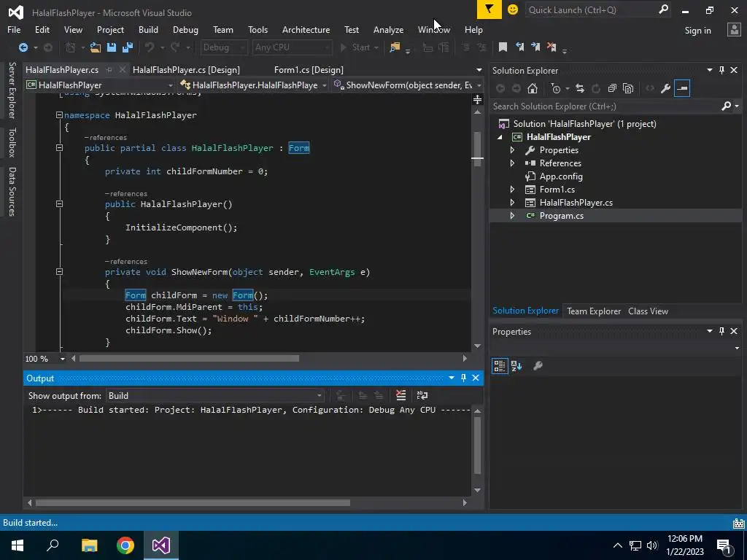Click the Quick Launch search box
Screen dimensions: 747x560
pyautogui.click(x=597, y=9)
